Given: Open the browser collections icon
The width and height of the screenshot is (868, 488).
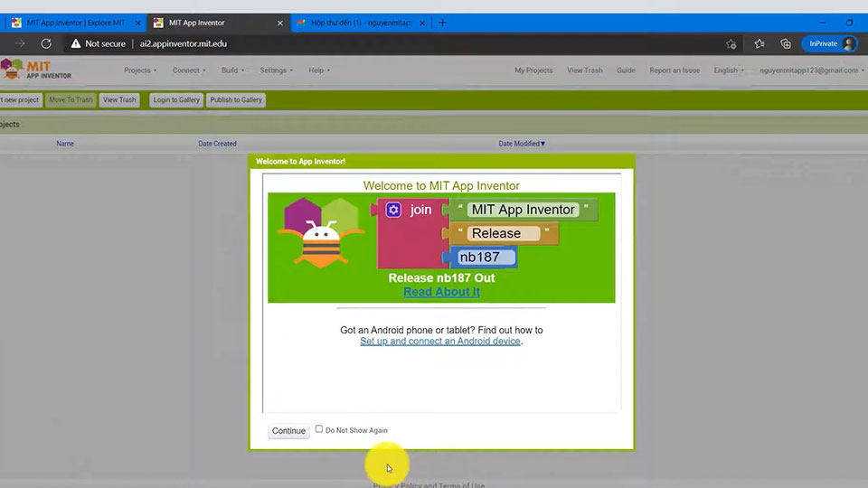Looking at the screenshot, I should pyautogui.click(x=786, y=43).
